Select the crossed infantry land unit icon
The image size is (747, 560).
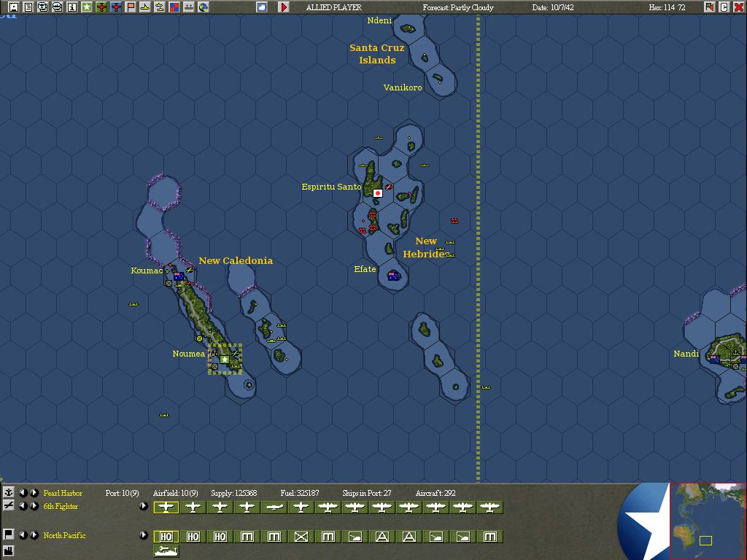(301, 537)
